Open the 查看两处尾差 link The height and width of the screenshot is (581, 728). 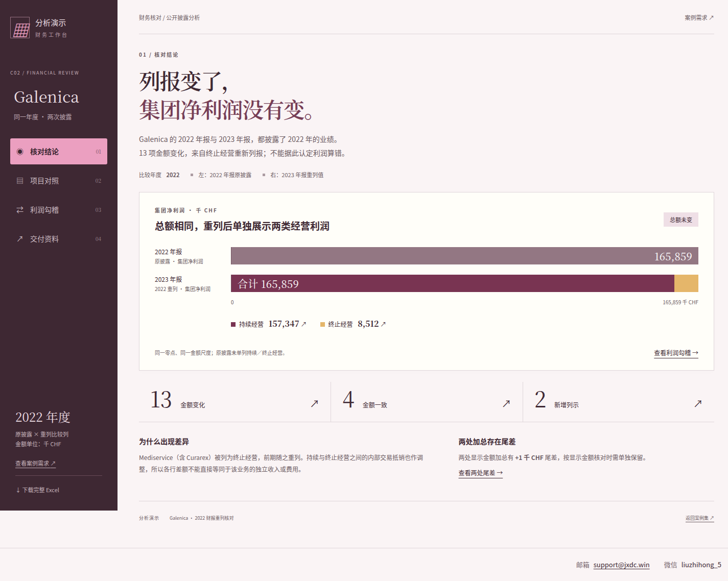pyautogui.click(x=480, y=473)
